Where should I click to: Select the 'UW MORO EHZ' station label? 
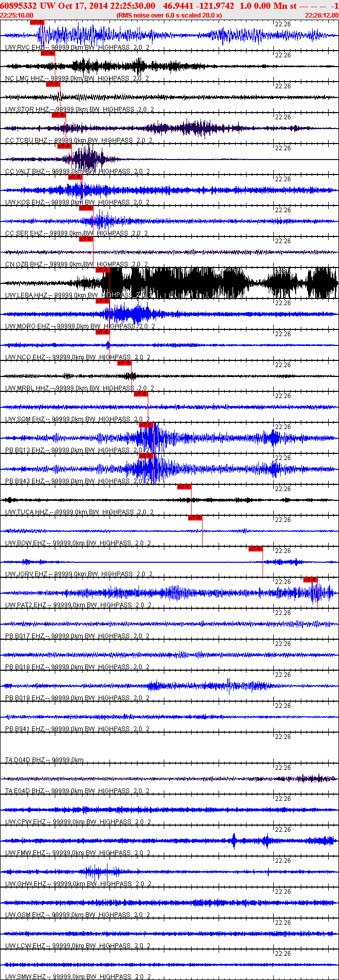click(x=27, y=326)
